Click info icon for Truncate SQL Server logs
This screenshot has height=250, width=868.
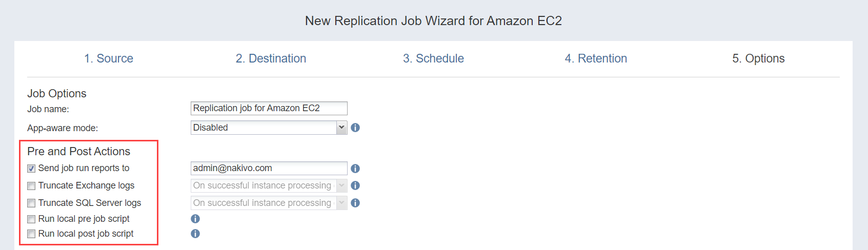(355, 203)
